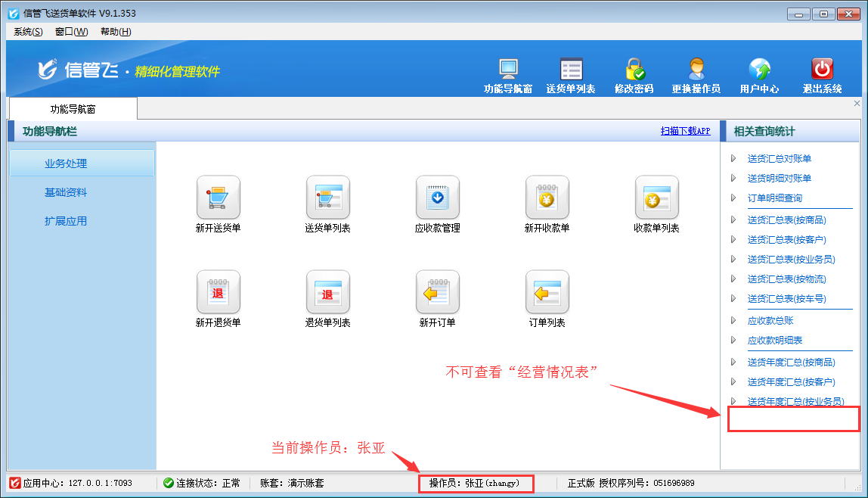Viewport: 868px width, 498px height.
Task: Open the 系统(S) menu
Action: 28,32
